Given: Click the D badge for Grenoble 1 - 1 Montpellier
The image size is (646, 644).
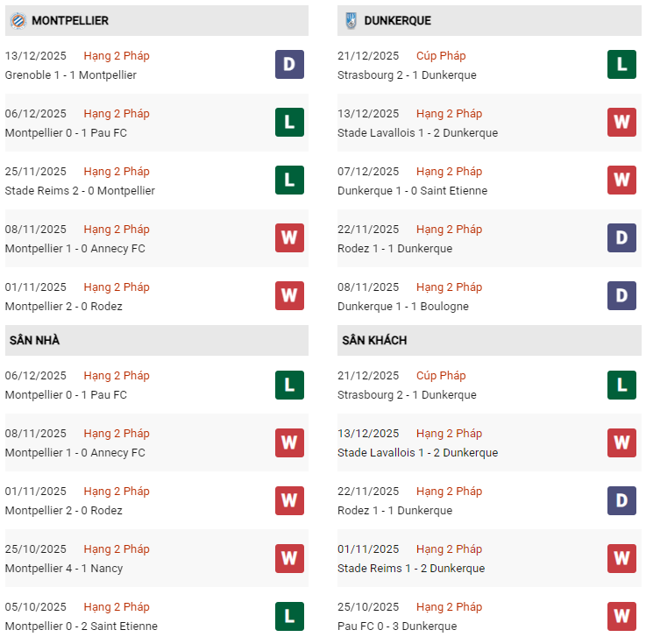Looking at the screenshot, I should pos(289,65).
